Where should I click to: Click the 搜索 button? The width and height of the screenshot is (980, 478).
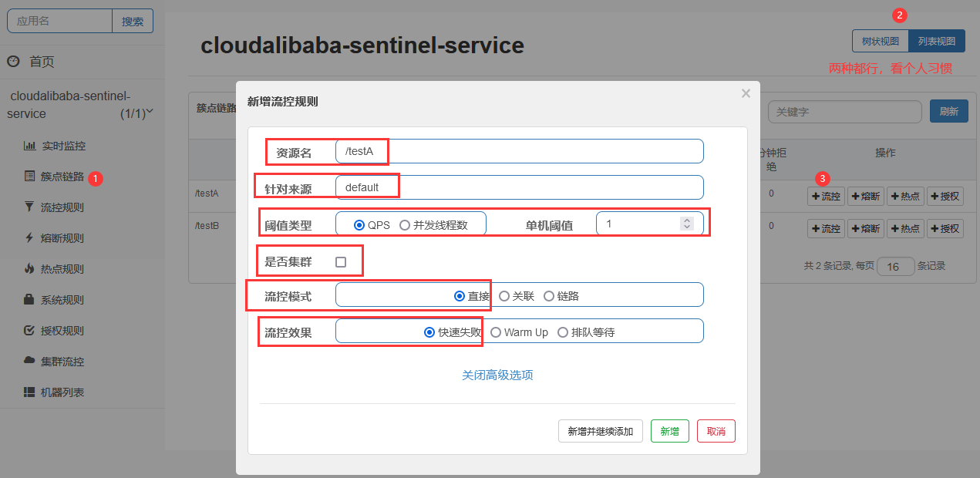coord(133,22)
